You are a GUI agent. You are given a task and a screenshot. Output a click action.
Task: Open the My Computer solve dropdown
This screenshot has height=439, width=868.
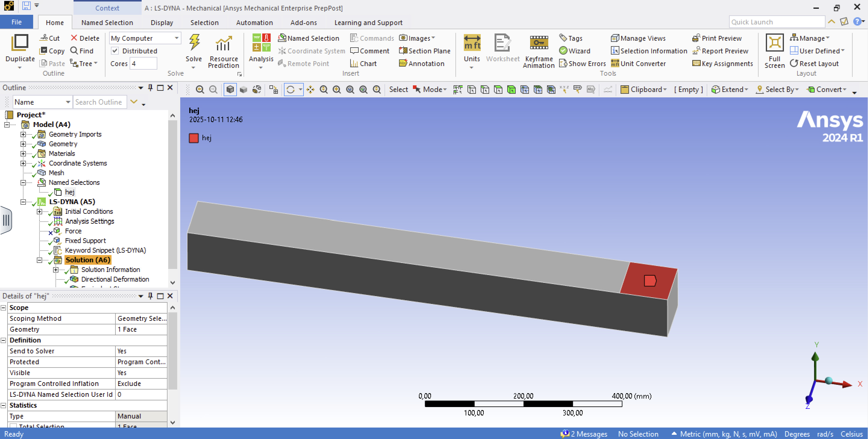(x=177, y=38)
